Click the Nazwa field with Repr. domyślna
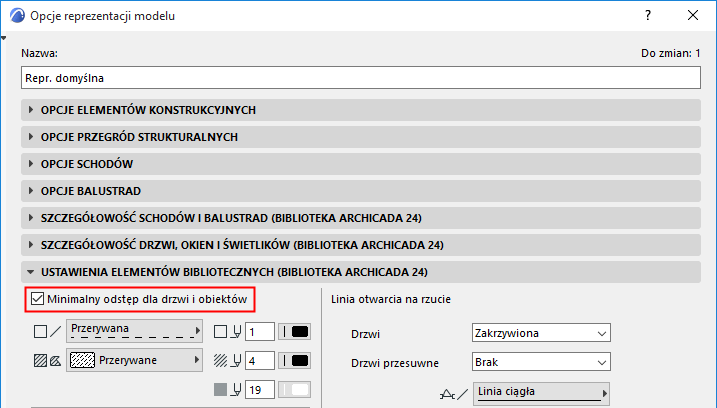 point(361,78)
